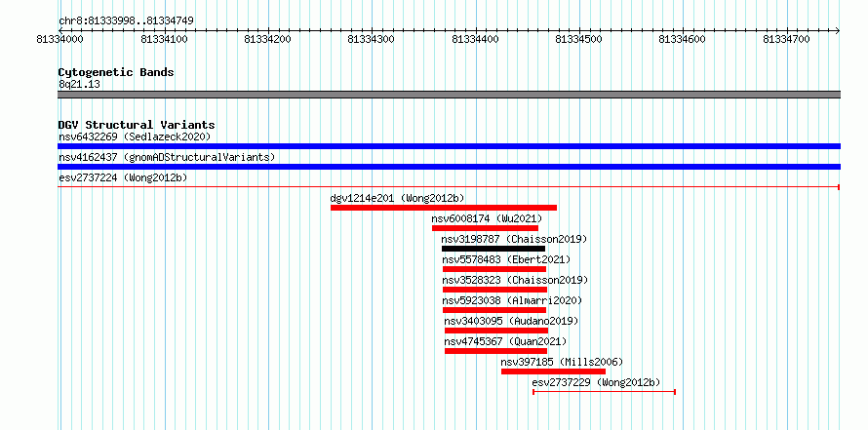The image size is (868, 430).
Task: Click ruler position 81334300
Action: (x=372, y=39)
